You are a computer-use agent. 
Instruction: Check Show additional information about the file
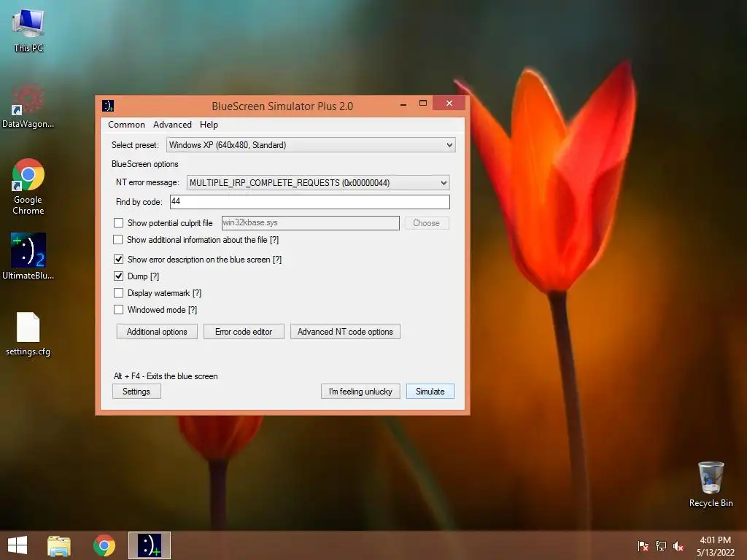pos(117,239)
